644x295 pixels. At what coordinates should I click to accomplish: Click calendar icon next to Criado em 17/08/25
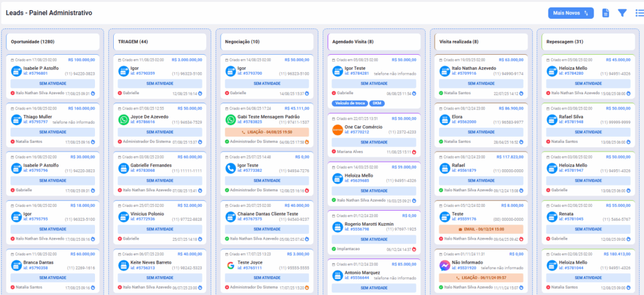tap(13, 60)
